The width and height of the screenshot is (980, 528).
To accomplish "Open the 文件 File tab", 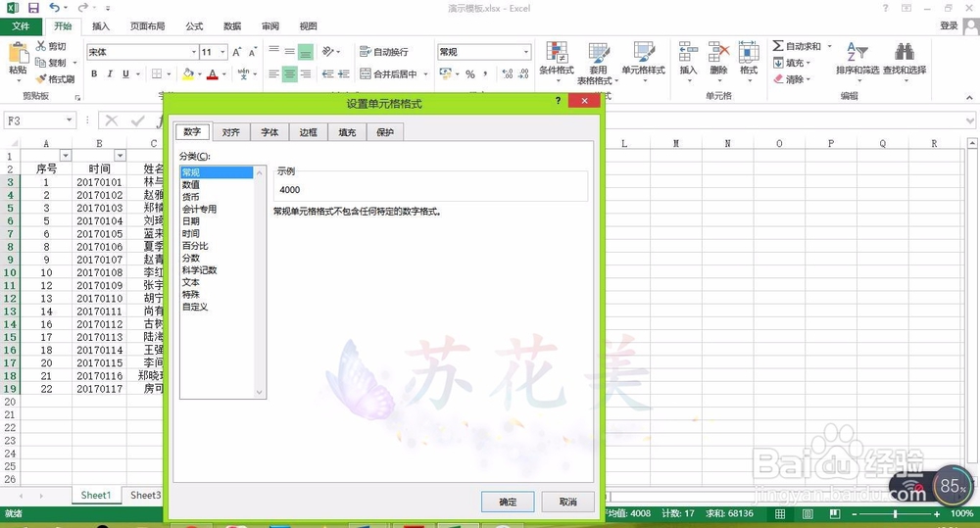I will tap(21, 26).
